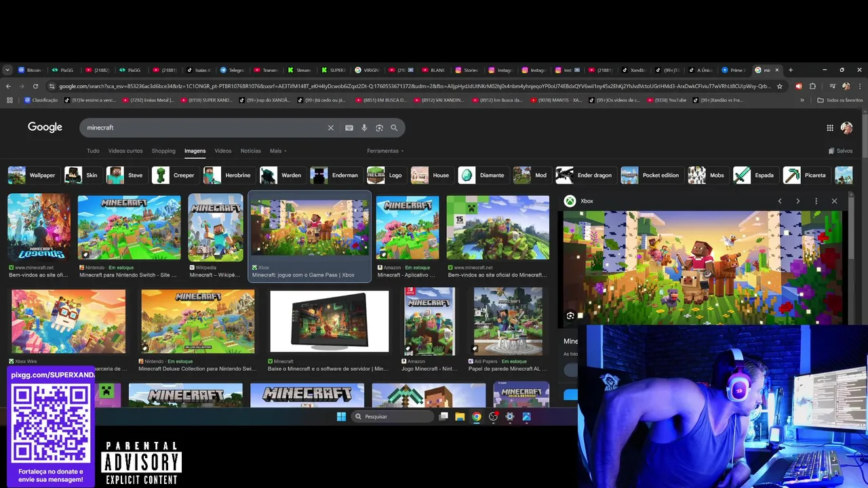This screenshot has height=488, width=868.
Task: Open the on-screen keyboard icon in search box
Action: click(349, 127)
